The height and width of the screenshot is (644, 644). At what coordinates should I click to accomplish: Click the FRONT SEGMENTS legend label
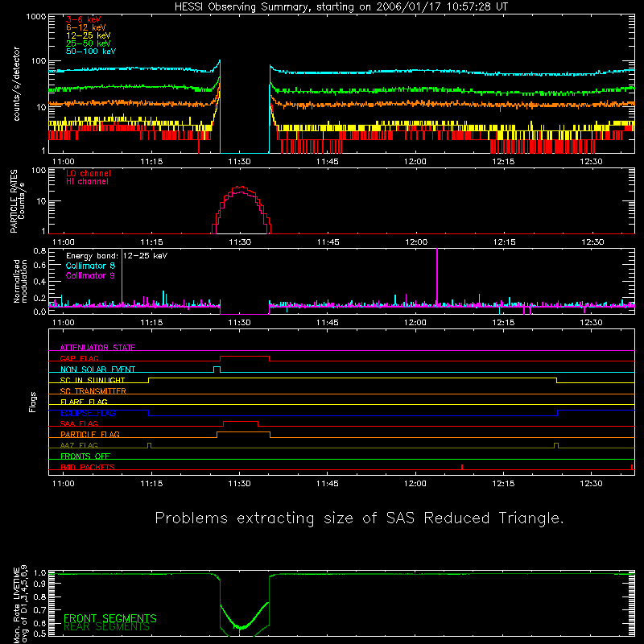[x=110, y=618]
